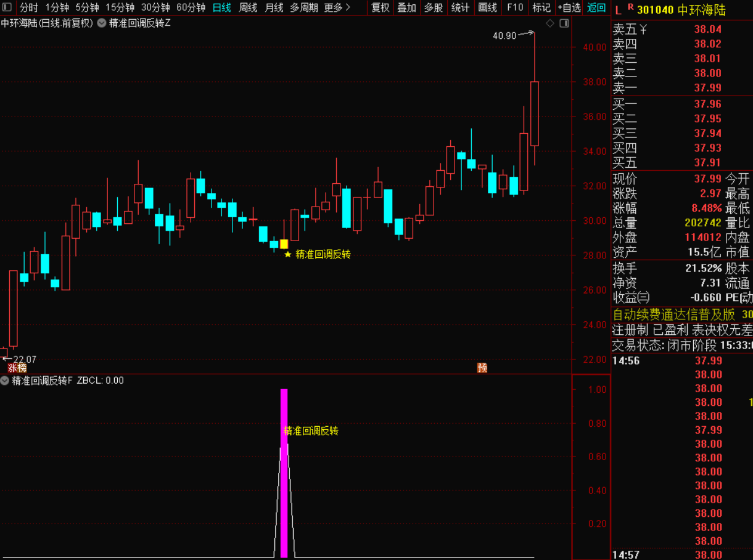The image size is (753, 560).
Task: Expand the 精准回调反转Z main indicator menu
Action: click(x=102, y=23)
